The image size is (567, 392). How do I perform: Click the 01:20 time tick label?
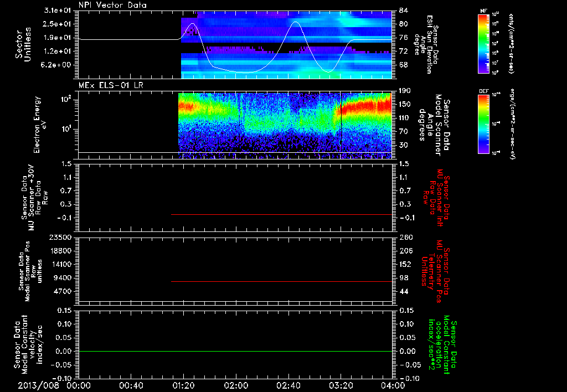coord(183,385)
